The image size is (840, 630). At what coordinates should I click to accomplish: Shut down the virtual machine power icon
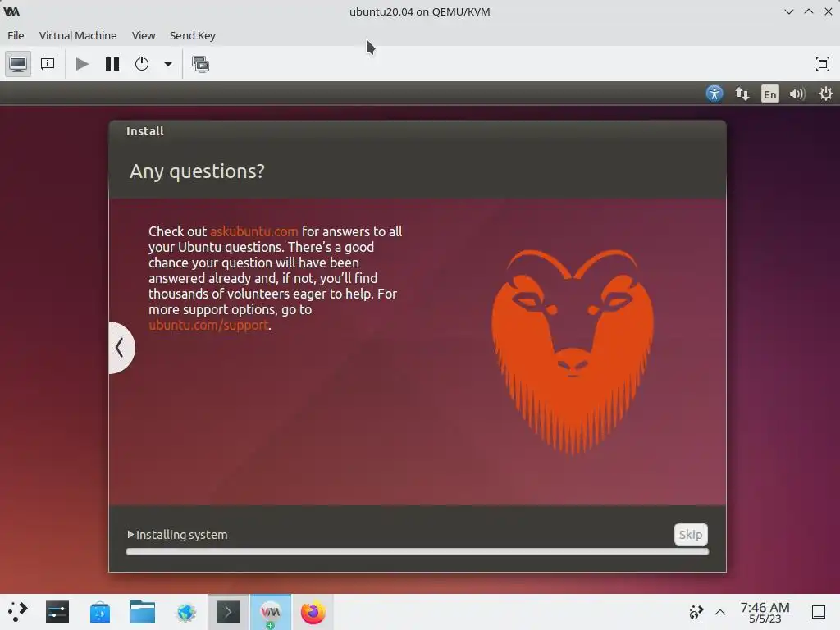coord(142,64)
